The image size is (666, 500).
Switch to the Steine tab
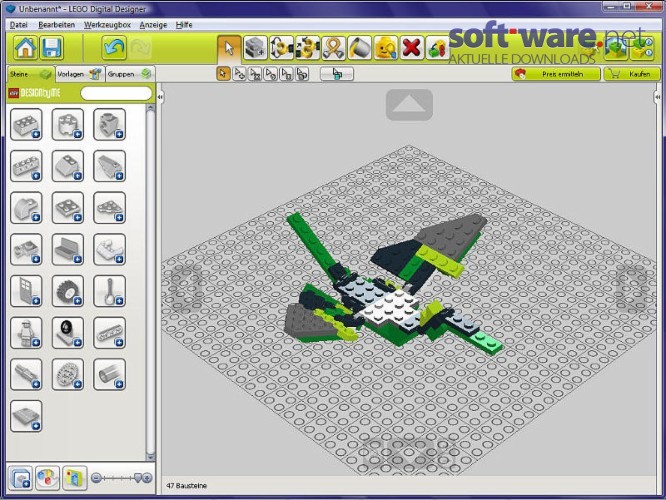[31, 74]
